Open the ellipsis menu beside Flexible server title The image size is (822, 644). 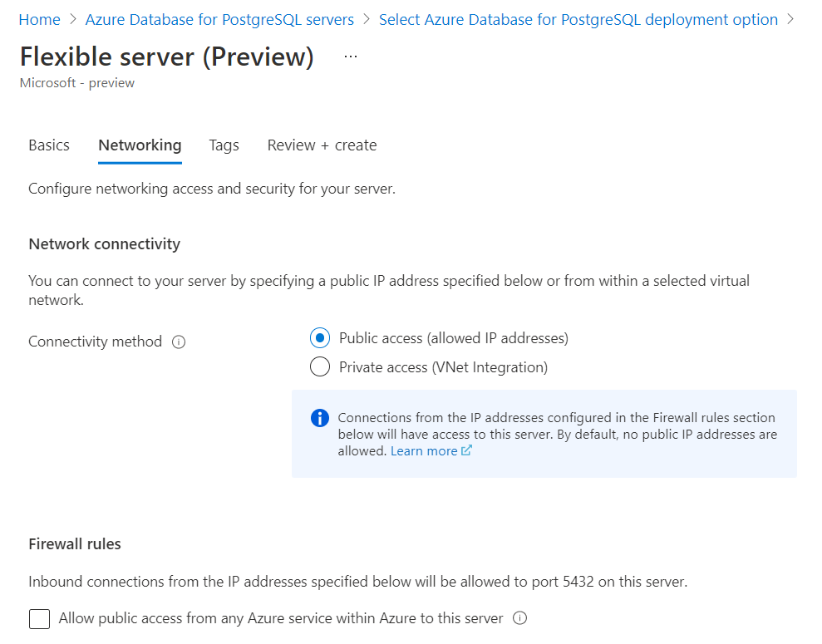pyautogui.click(x=351, y=57)
